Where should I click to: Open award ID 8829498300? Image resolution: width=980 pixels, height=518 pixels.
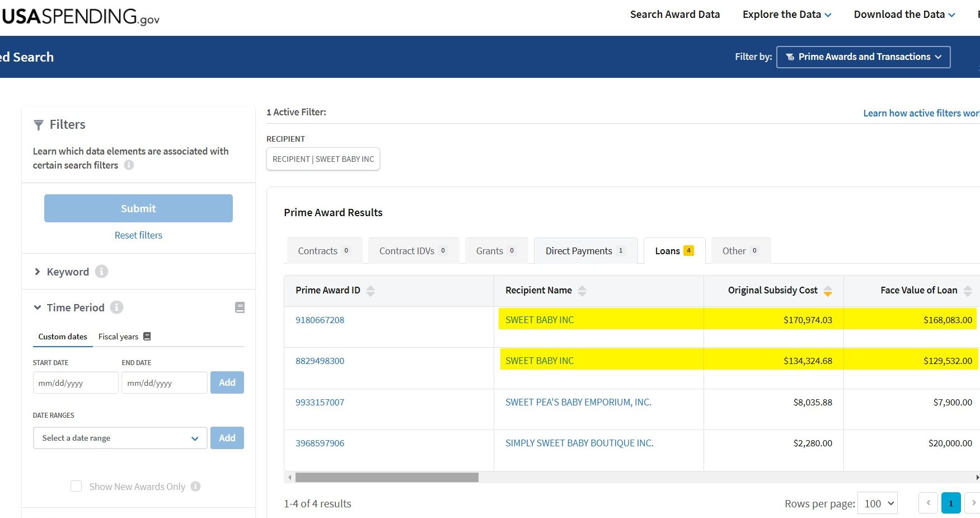coord(320,361)
